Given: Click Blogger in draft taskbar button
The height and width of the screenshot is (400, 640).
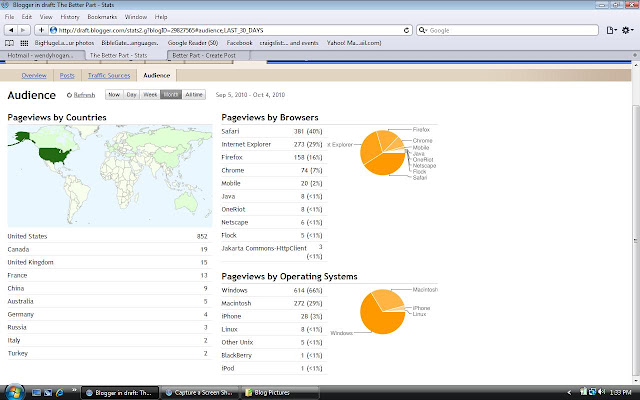Looking at the screenshot, I should pos(120,393).
